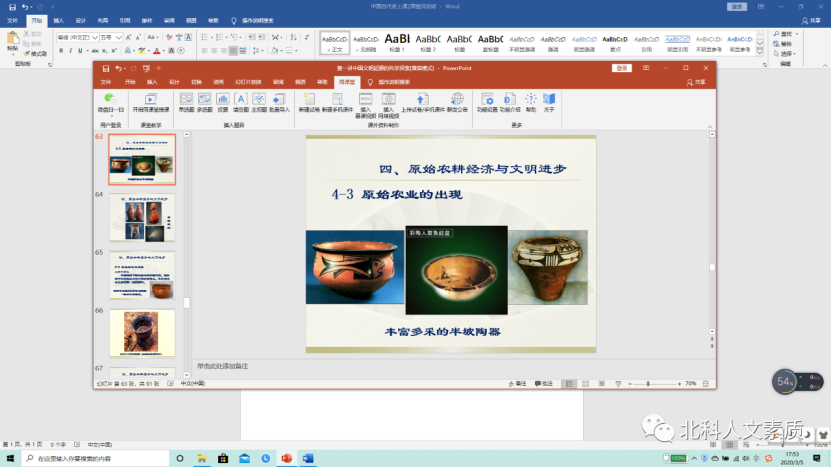Click the 登录 login button in PowerPoint
This screenshot has height=468, width=831.
point(622,68)
